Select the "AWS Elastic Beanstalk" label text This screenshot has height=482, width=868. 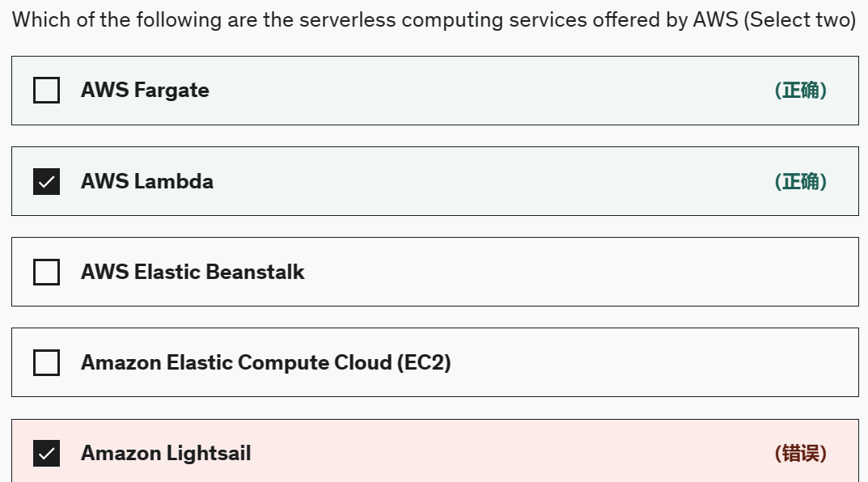click(x=193, y=272)
